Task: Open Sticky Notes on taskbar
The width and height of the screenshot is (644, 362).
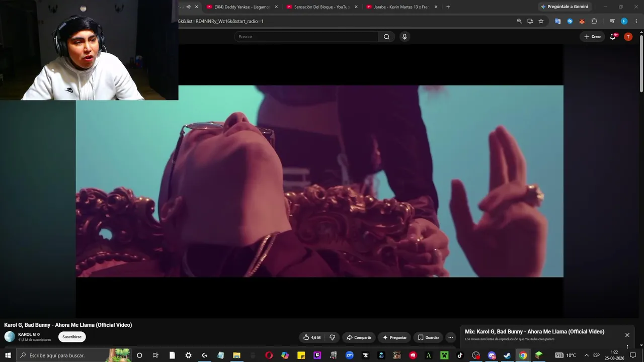Action: tap(301, 355)
